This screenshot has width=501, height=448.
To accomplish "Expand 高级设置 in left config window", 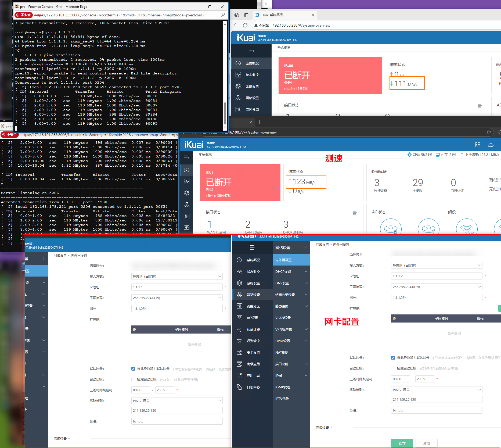I will click(62, 439).
